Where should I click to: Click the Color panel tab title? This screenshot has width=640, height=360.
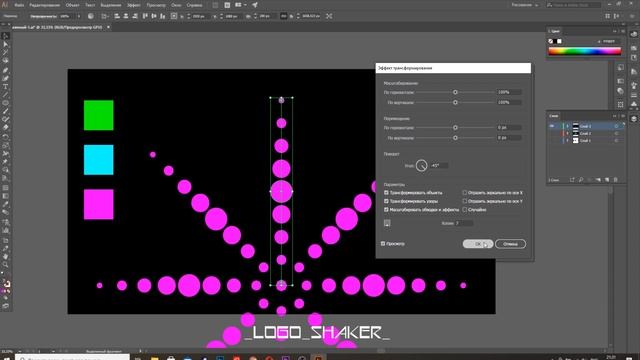pos(554,31)
